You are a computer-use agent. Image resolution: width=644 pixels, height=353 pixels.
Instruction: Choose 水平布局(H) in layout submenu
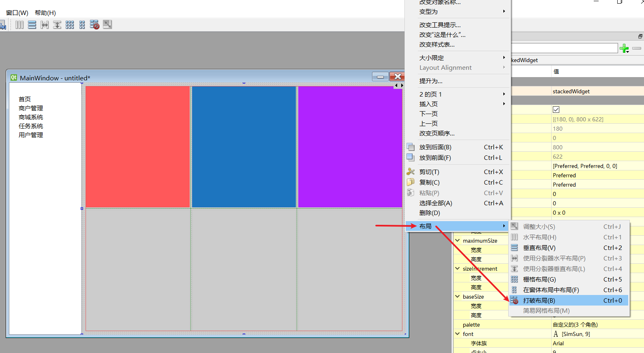(x=569, y=237)
